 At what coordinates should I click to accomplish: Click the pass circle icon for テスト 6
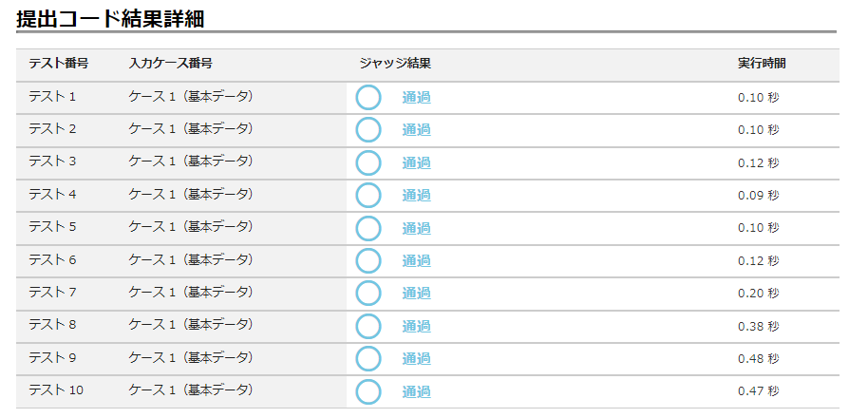[x=368, y=260]
